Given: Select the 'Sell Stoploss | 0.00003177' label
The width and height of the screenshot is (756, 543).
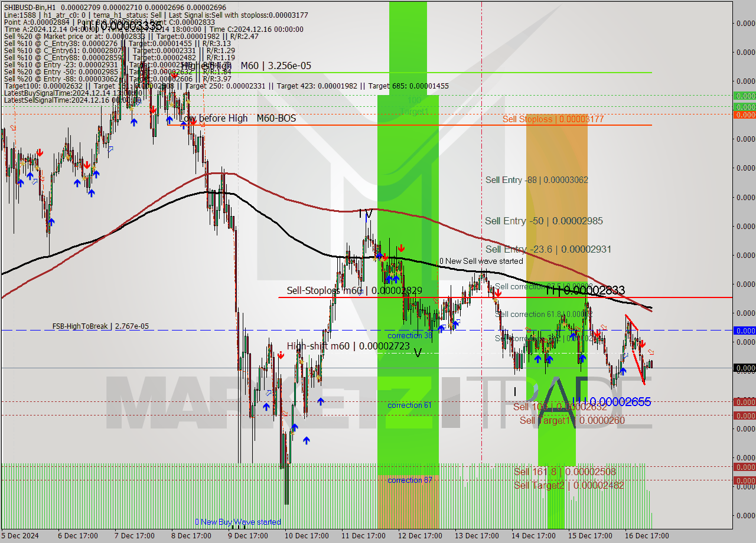Looking at the screenshot, I should click(553, 119).
